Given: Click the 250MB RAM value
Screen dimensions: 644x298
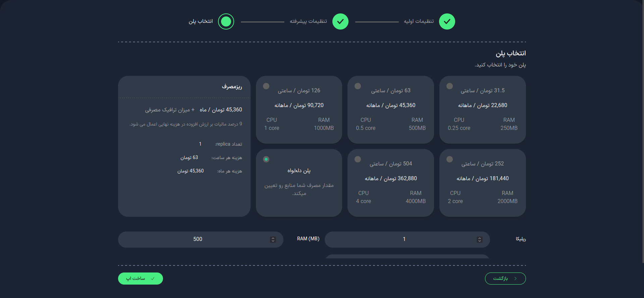Looking at the screenshot, I should click(509, 128).
